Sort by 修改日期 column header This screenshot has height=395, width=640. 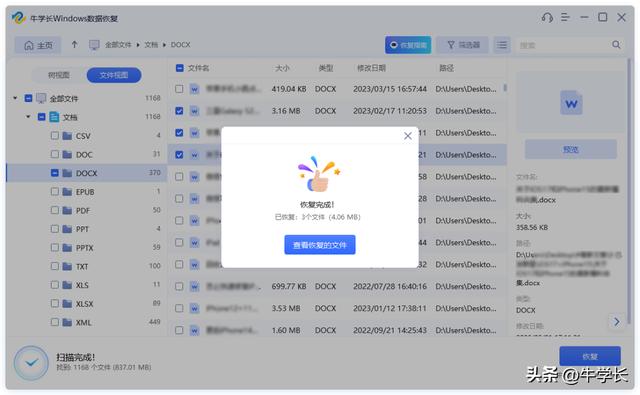pyautogui.click(x=371, y=68)
